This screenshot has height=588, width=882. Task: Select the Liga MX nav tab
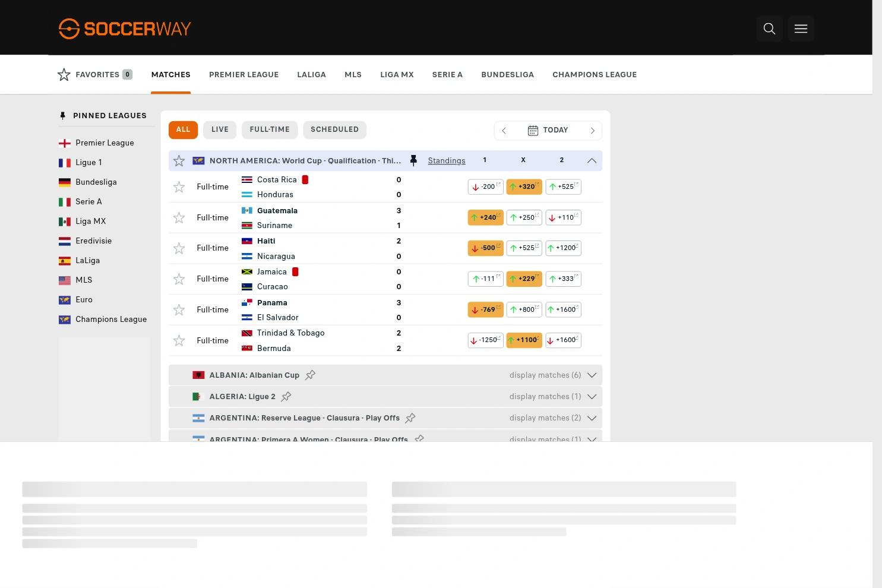397,74
